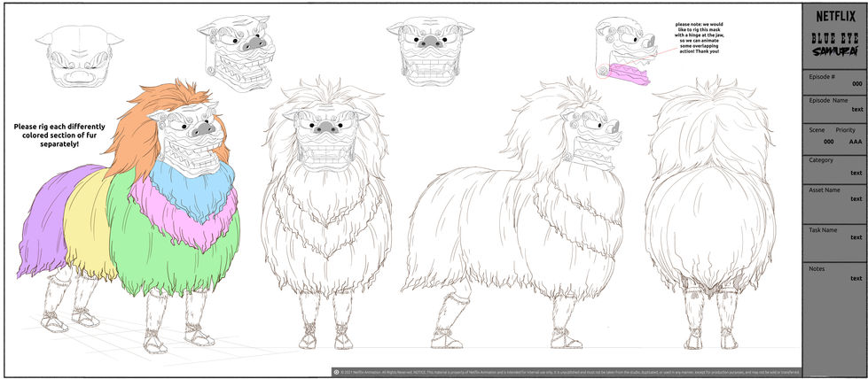
Task: Click the 'hinge at the jaw' mask note
Action: pos(699,37)
